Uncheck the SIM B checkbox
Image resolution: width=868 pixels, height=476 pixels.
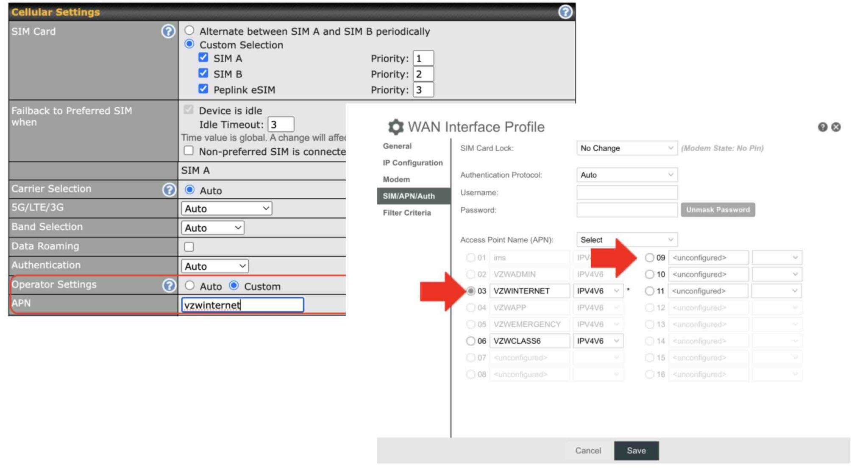[203, 73]
